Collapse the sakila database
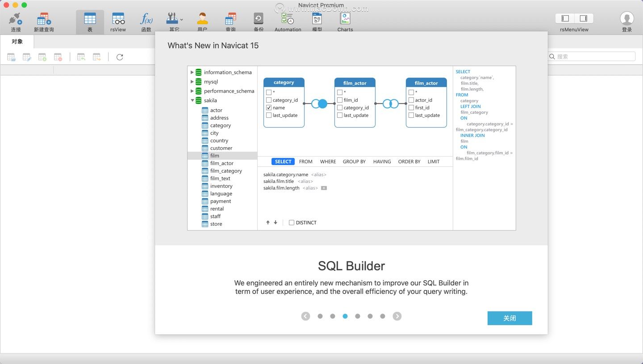The image size is (643, 364). (192, 100)
